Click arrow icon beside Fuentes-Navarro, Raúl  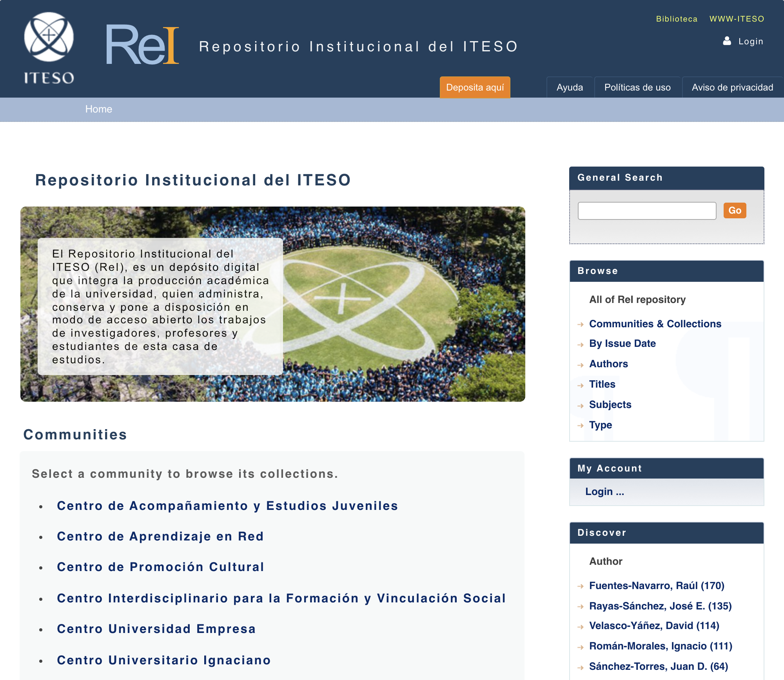(581, 586)
